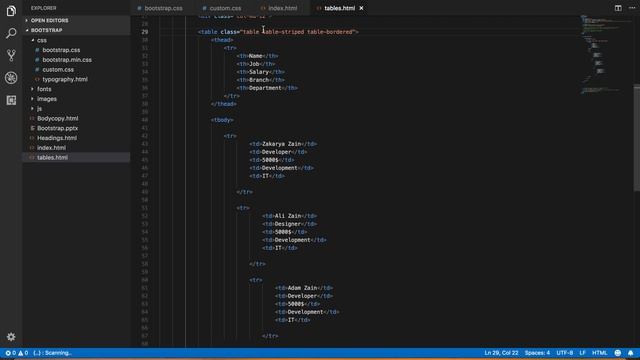Open bootstrap.min.css in the explorer
Screen dimensions: 640x360
coord(67,60)
